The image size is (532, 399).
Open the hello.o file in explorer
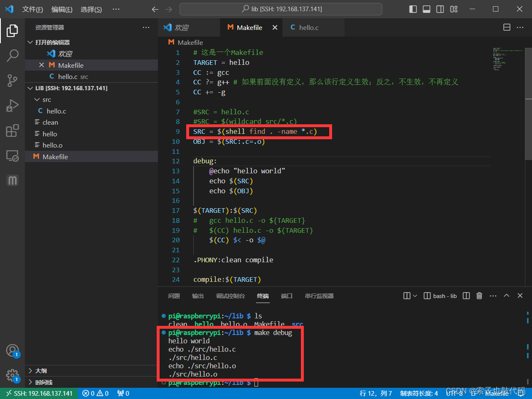coord(91,145)
